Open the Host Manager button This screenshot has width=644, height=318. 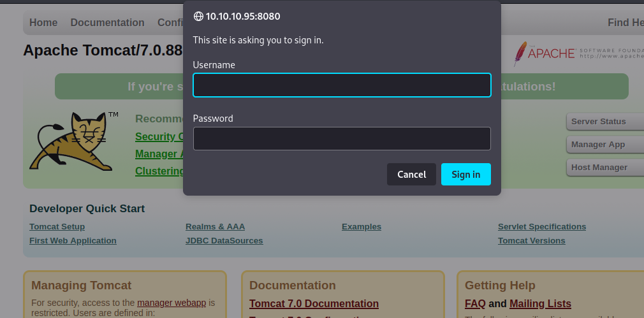click(605, 168)
